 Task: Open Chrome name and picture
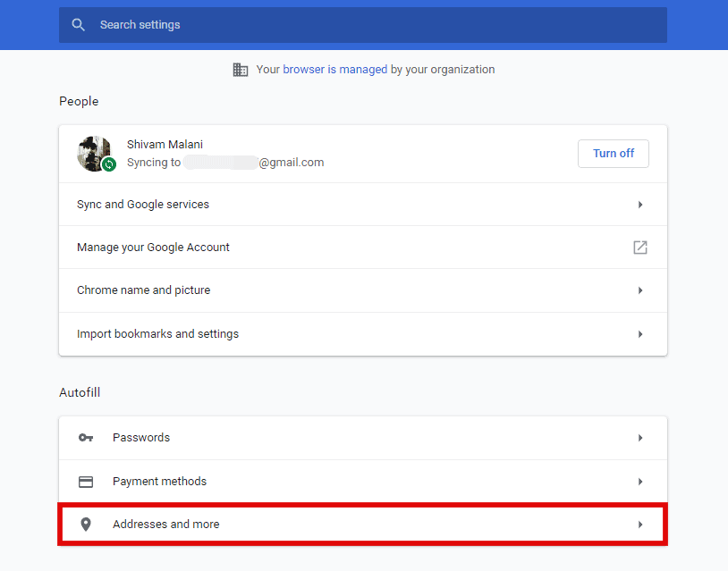(362, 290)
